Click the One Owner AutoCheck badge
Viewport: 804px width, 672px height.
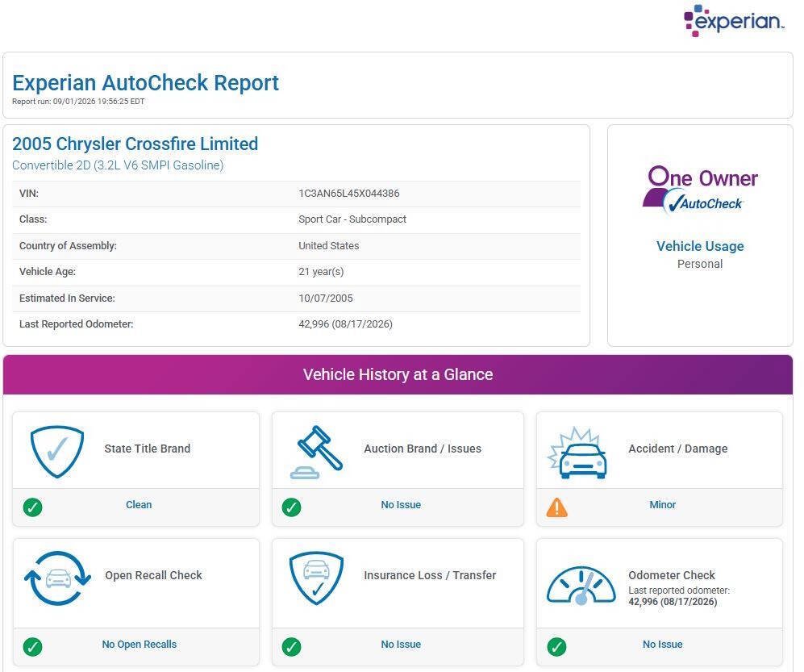coord(700,190)
